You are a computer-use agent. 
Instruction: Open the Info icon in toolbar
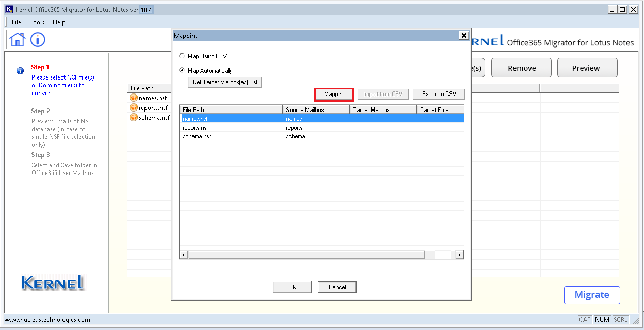38,39
